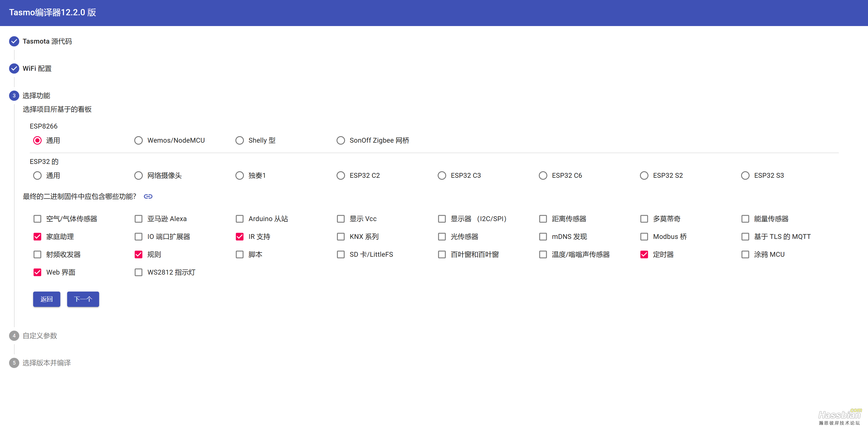Enable 能量传感器 feature
The height and width of the screenshot is (428, 868).
point(745,219)
